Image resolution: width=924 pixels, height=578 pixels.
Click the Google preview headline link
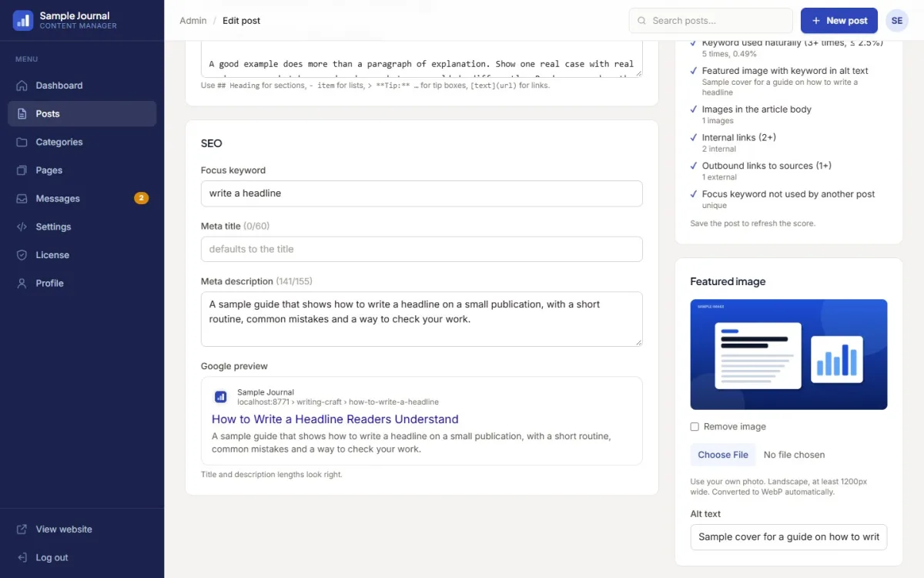coord(335,419)
